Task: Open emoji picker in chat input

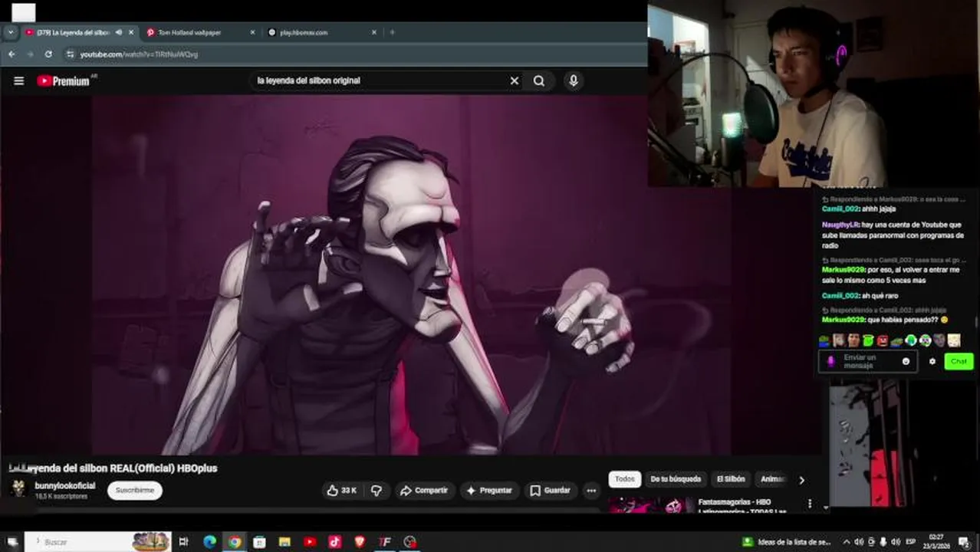Action: click(906, 361)
